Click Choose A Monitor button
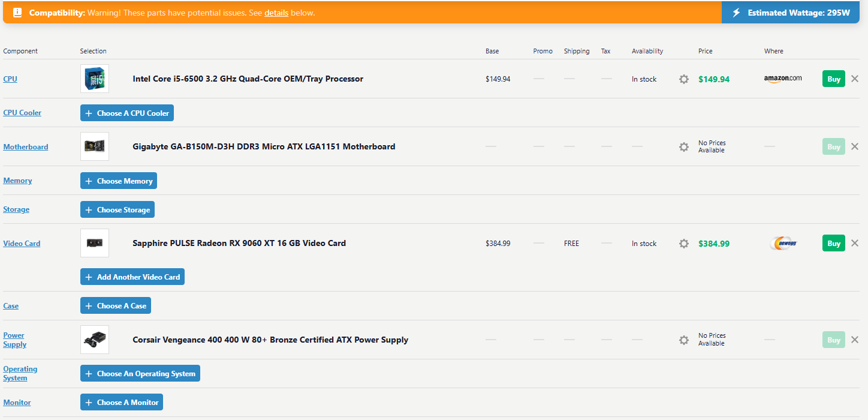The height and width of the screenshot is (420, 868). point(122,402)
